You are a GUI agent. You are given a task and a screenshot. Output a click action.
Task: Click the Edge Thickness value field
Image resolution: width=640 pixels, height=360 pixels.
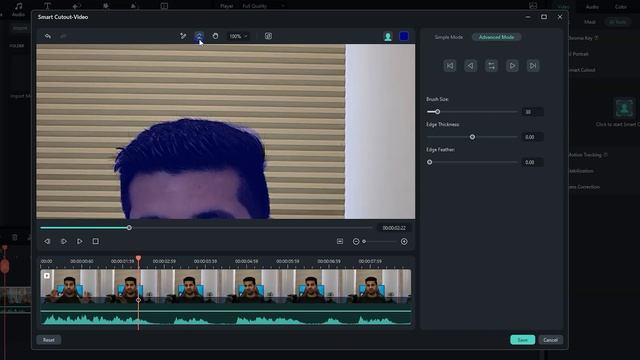[x=532, y=137]
